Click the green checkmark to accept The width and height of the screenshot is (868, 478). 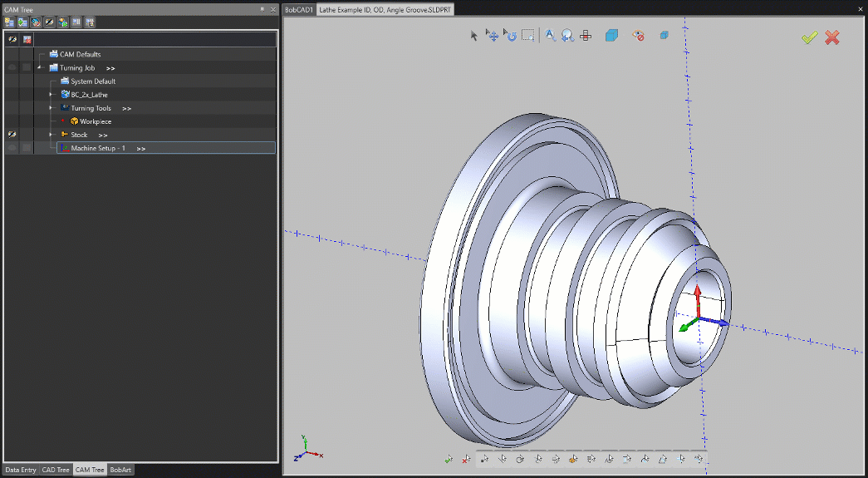[x=810, y=37]
